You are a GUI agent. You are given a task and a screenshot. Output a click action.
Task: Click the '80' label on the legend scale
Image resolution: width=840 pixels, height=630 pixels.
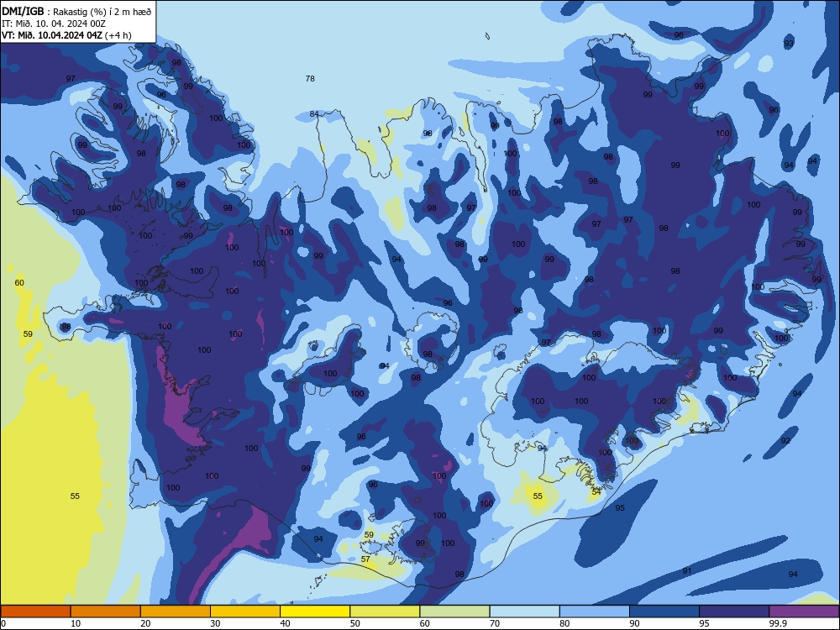564,623
